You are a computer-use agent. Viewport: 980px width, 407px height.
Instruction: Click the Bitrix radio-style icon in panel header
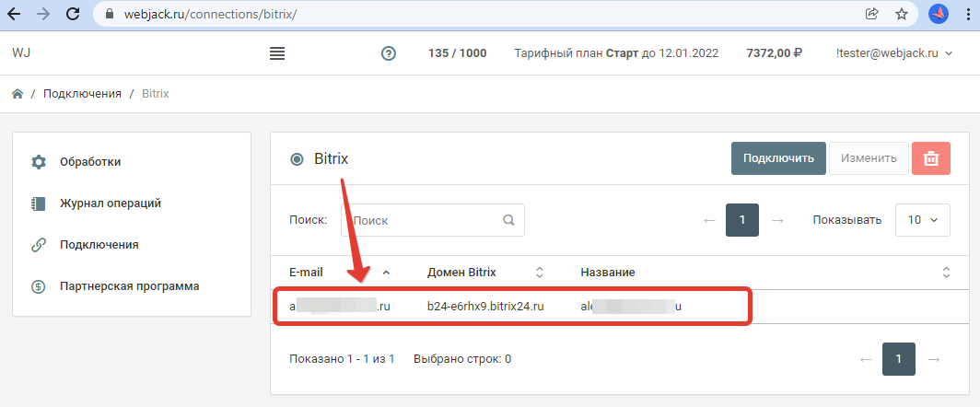point(297,159)
